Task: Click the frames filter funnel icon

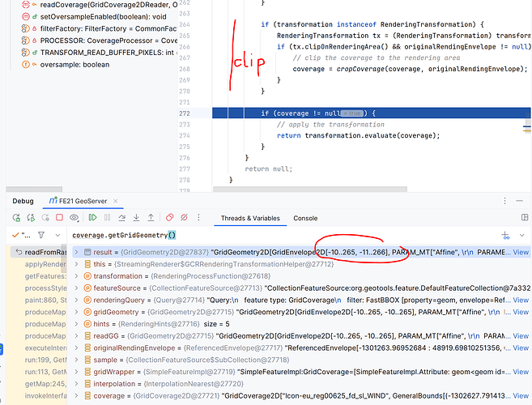Action: [x=41, y=235]
